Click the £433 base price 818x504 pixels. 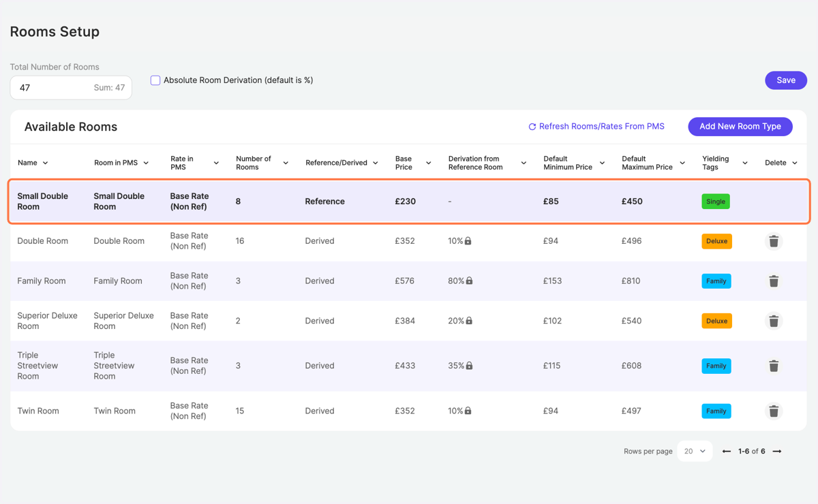405,366
